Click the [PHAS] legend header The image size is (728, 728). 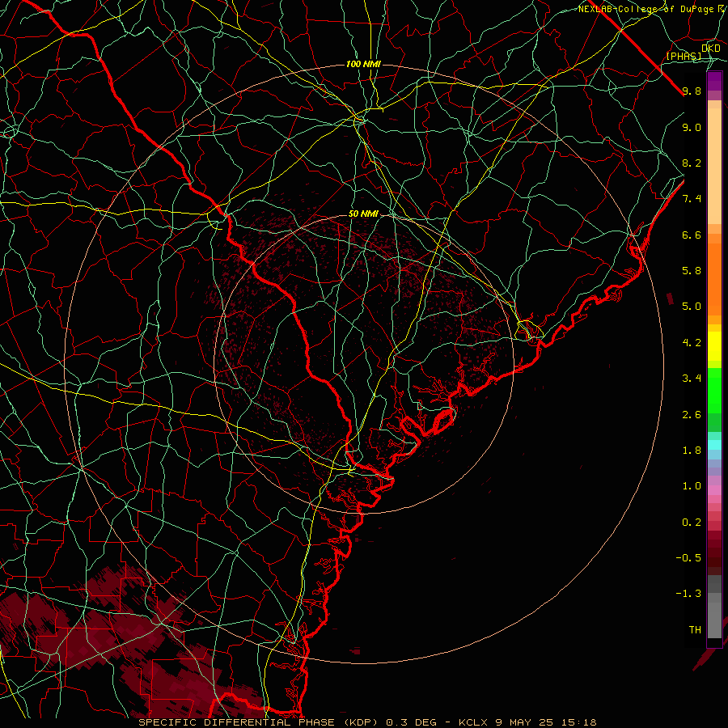684,56
